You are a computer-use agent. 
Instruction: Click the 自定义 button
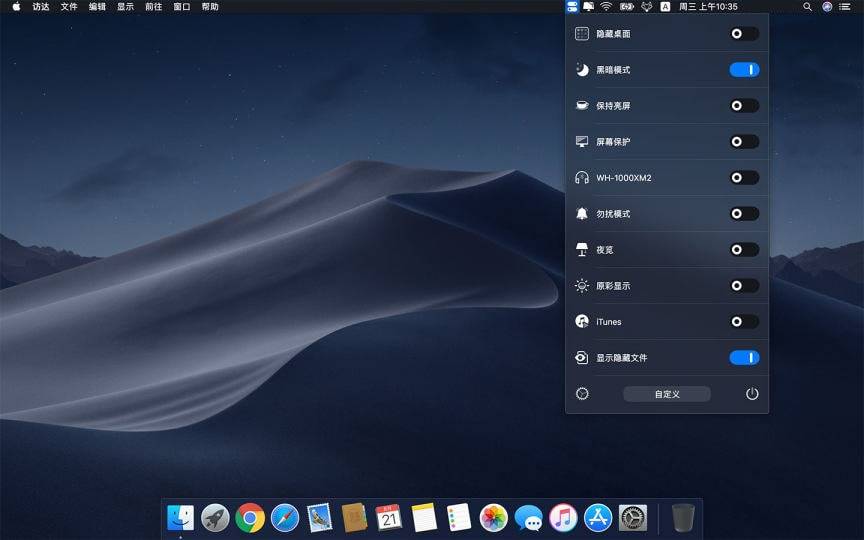(667, 394)
